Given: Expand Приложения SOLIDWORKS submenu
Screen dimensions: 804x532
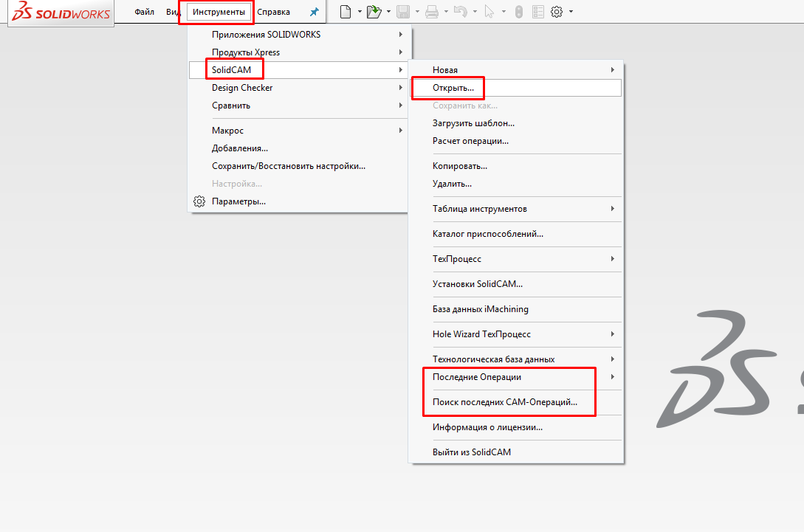Looking at the screenshot, I should [298, 35].
